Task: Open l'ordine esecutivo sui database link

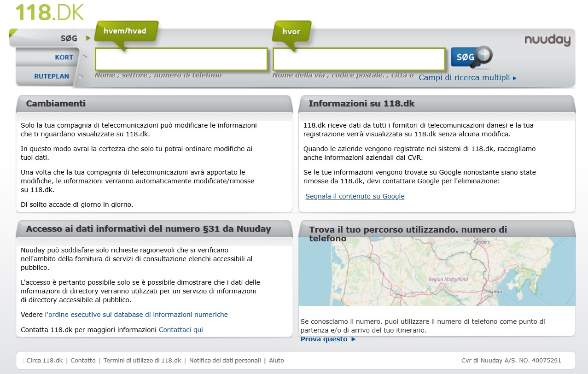Action: pos(136,315)
